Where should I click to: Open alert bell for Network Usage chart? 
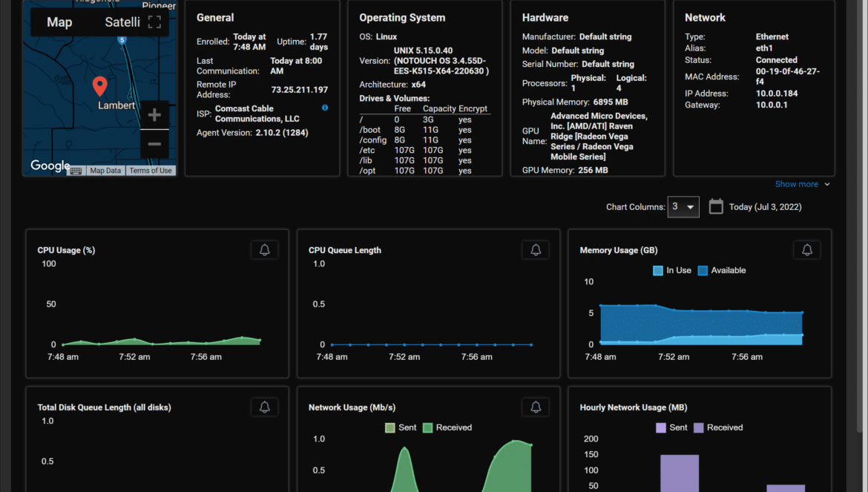coord(536,407)
